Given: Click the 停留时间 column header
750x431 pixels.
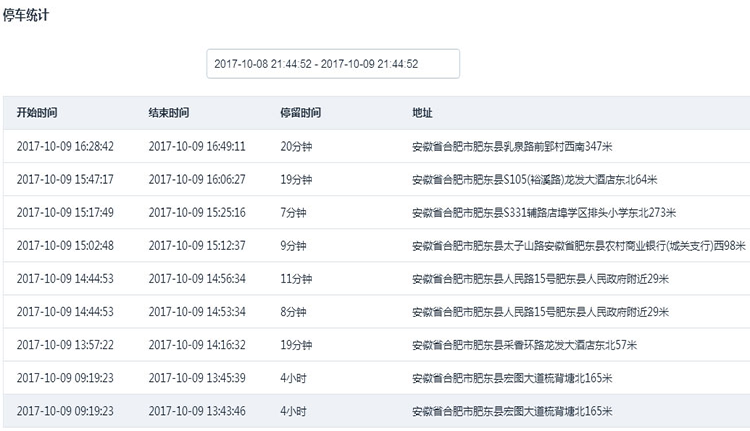Looking at the screenshot, I should (300, 113).
